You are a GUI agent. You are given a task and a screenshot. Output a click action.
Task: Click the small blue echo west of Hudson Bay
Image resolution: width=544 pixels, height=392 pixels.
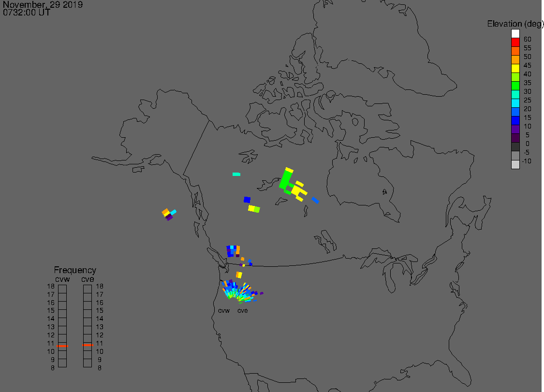click(315, 200)
